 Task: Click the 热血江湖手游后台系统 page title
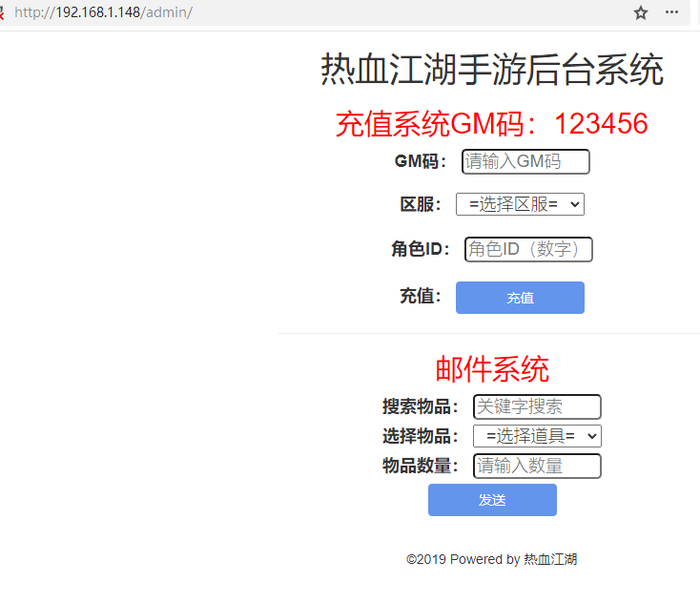click(x=492, y=70)
